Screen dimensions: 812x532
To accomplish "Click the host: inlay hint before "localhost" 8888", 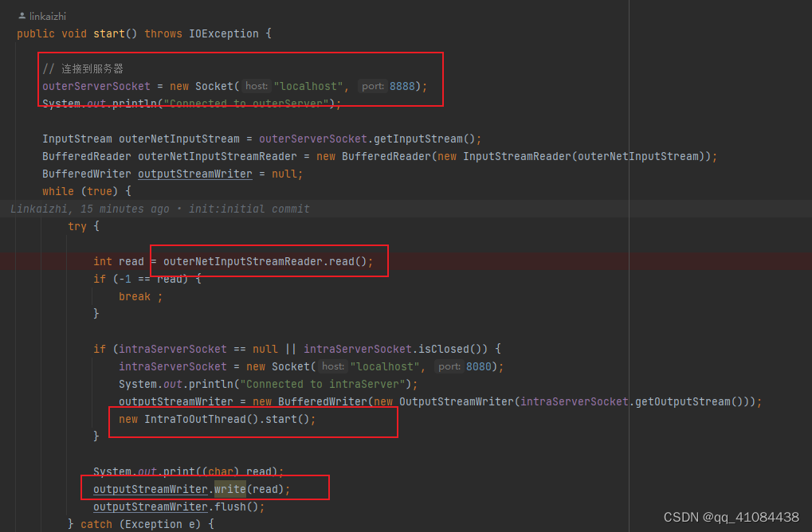I will pos(257,86).
